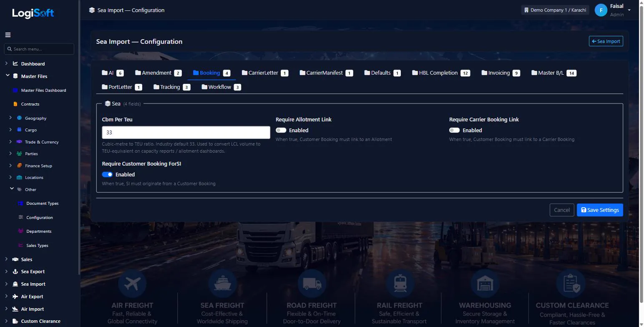Click the Cargo box icon
This screenshot has width=644, height=327.
[x=19, y=130]
